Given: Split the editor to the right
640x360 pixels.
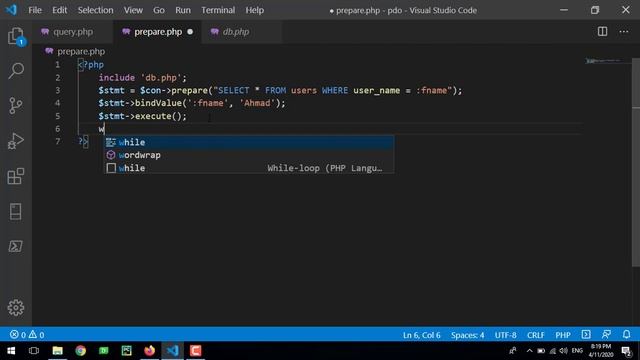Looking at the screenshot, I should [x=602, y=31].
